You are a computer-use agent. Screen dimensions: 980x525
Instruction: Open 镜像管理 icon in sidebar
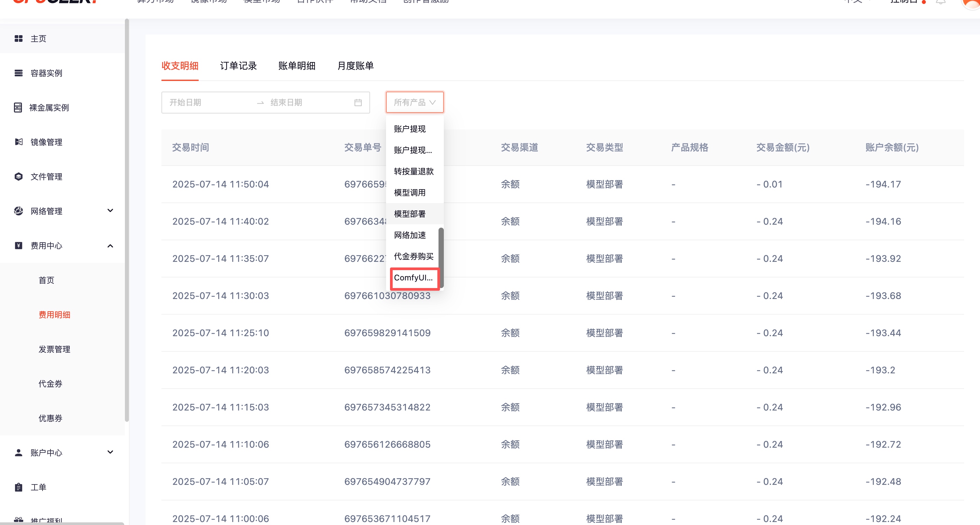point(18,142)
